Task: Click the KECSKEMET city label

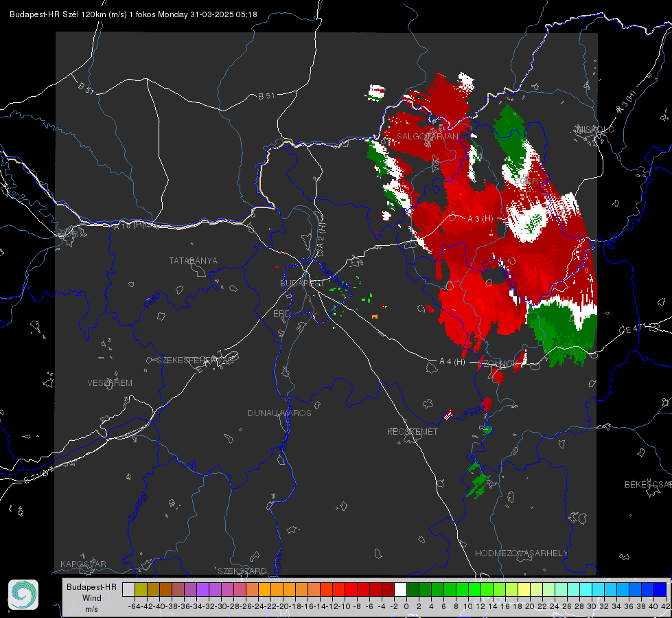Action: [413, 431]
